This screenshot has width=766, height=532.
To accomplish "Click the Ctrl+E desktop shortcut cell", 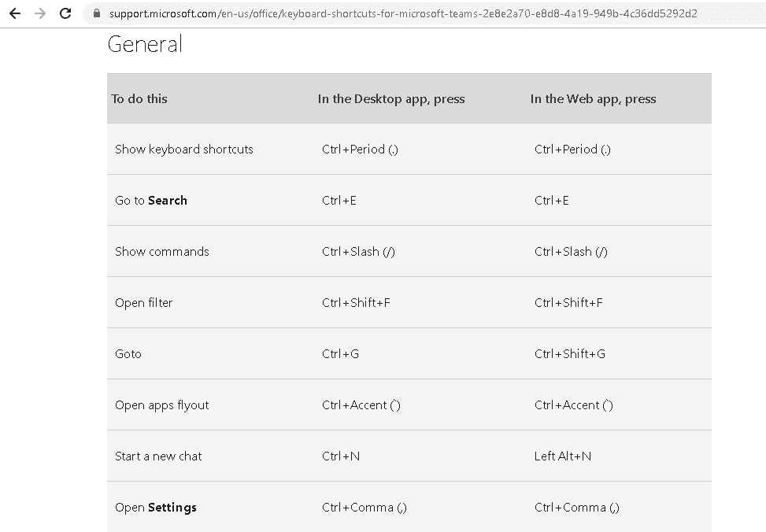I will click(x=339, y=200).
